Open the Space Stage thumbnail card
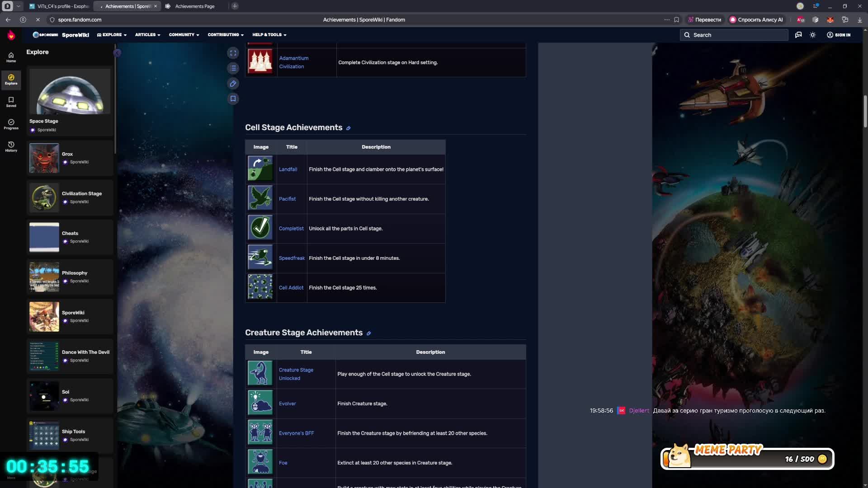868x488 pixels. pyautogui.click(x=70, y=102)
